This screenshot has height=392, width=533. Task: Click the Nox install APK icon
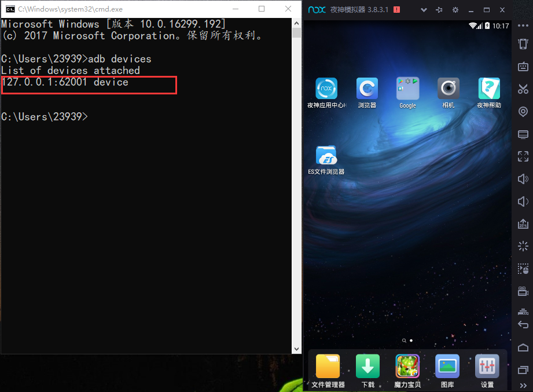523,224
